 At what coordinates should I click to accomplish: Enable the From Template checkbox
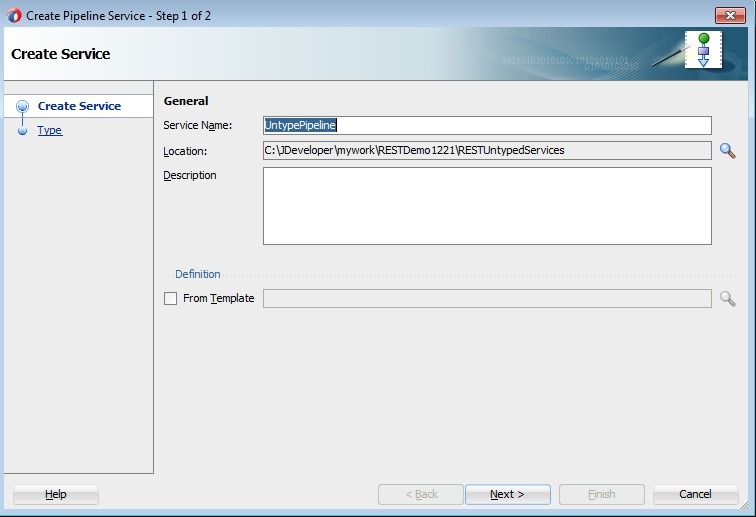[170, 298]
